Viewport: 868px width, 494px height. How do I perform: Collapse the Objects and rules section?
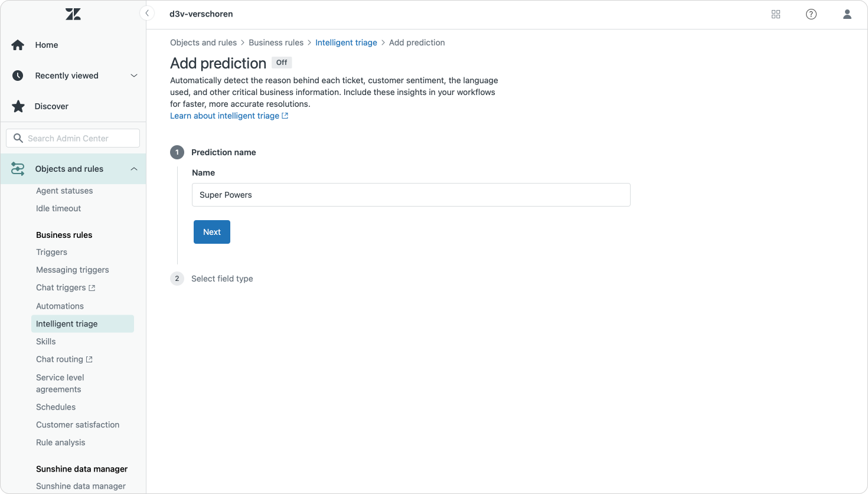pos(134,169)
